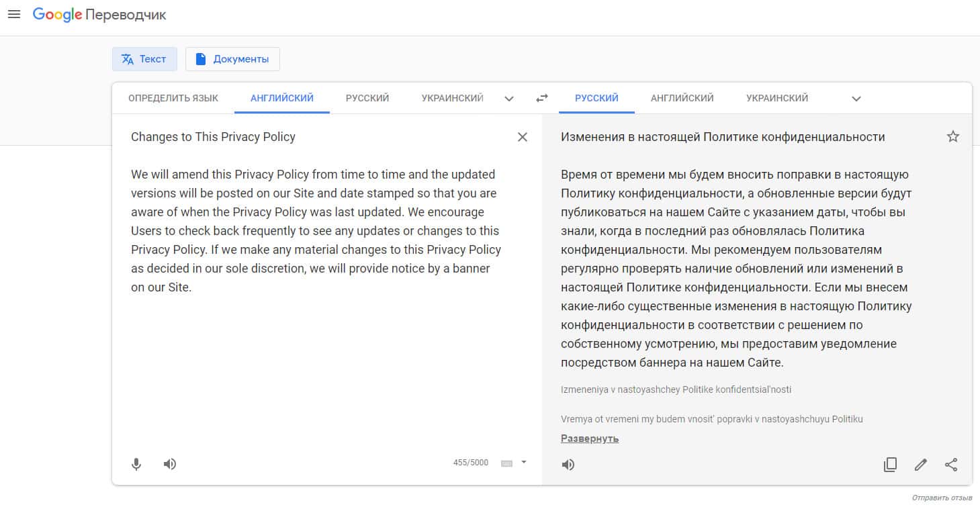Copy the translation to clipboard
The image size is (980, 509).
pos(890,465)
